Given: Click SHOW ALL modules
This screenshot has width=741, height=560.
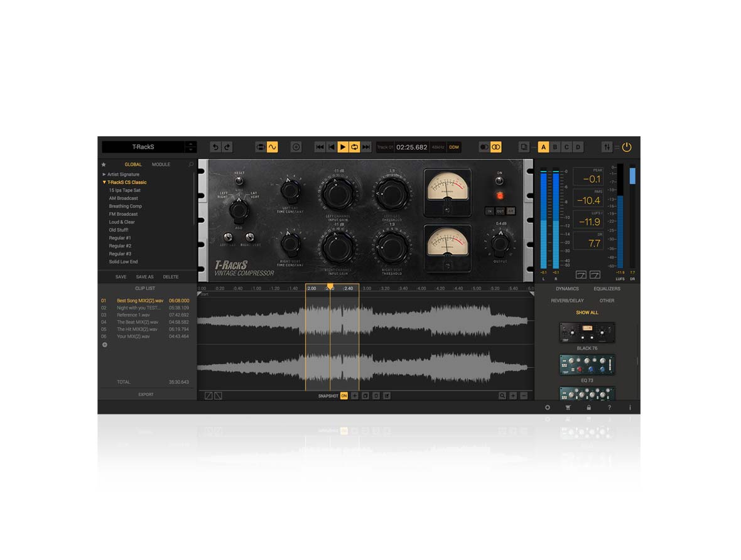Looking at the screenshot, I should 587,313.
